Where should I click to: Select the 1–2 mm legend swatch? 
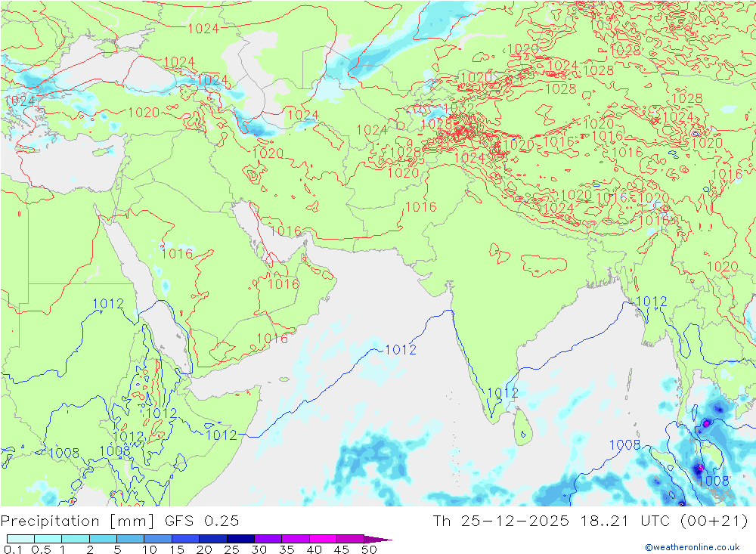(75, 539)
